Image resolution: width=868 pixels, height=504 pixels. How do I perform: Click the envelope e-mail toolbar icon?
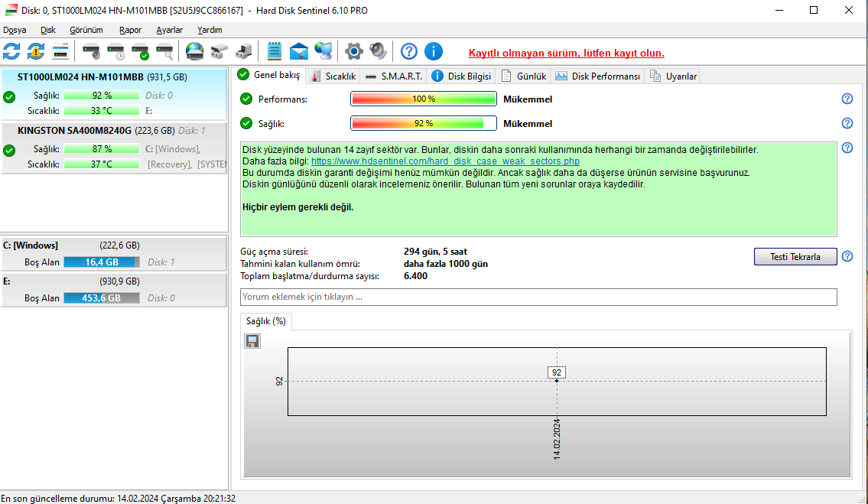pyautogui.click(x=299, y=51)
